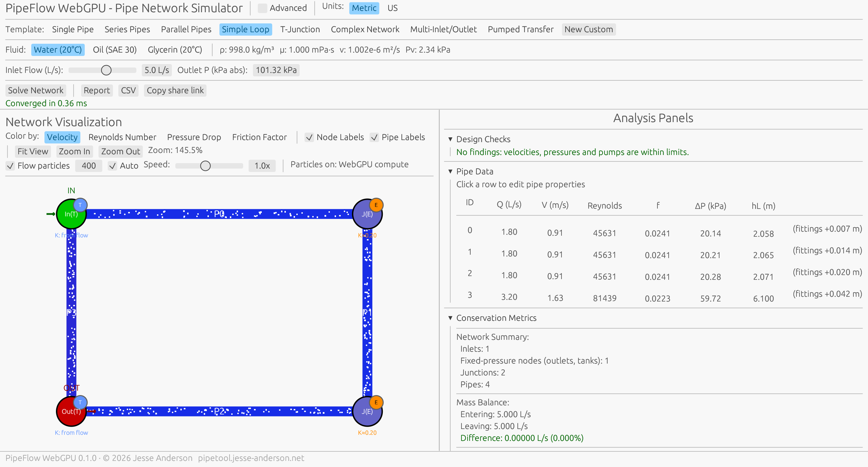Open the Report

(x=97, y=91)
